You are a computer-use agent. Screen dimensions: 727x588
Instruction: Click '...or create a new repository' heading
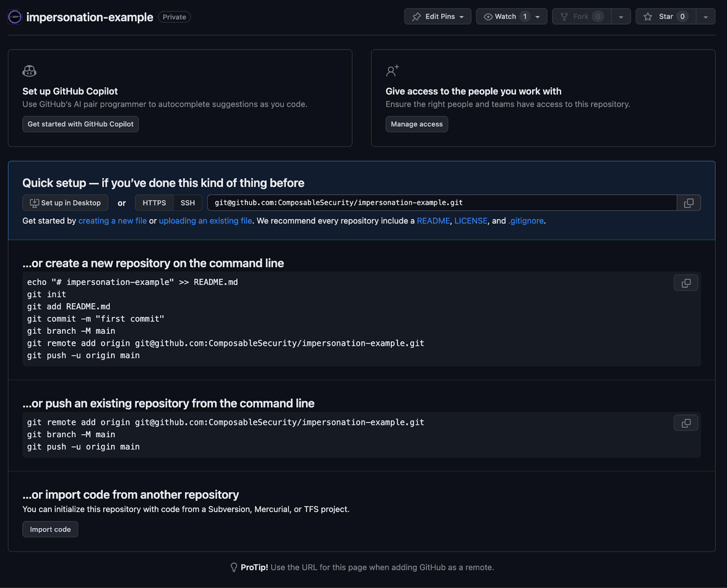pyautogui.click(x=153, y=263)
